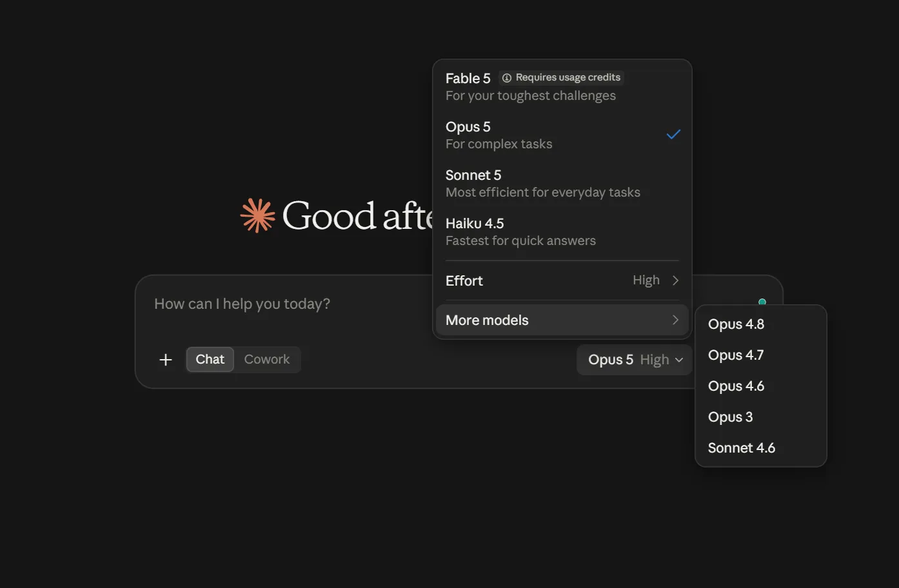
Task: Switch to Cowork mode
Action: 267,360
